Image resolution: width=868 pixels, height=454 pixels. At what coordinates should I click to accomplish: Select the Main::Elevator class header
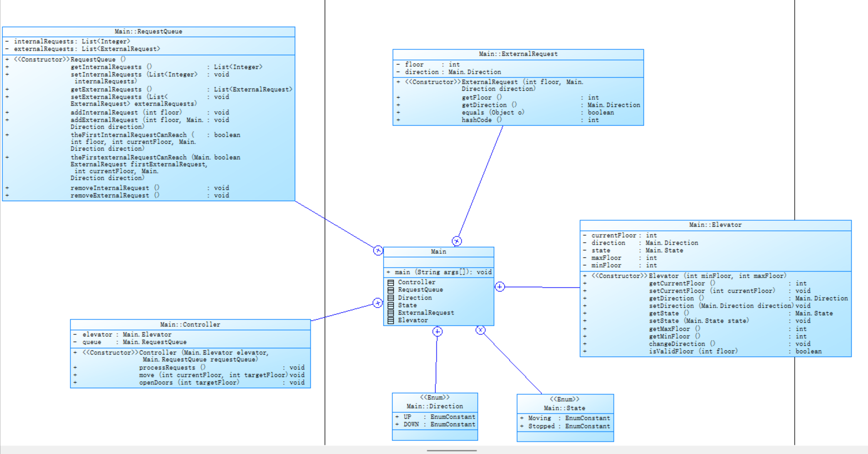point(715,225)
